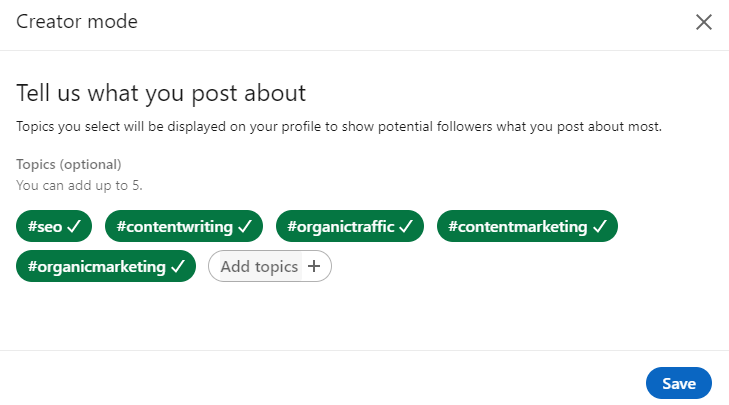Save the selected topics

(678, 384)
